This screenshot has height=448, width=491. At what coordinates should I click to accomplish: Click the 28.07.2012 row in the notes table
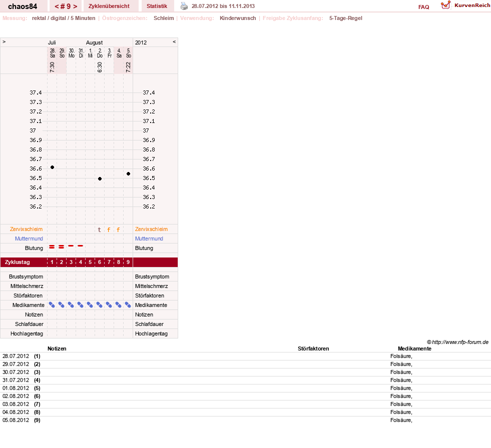coord(245,356)
